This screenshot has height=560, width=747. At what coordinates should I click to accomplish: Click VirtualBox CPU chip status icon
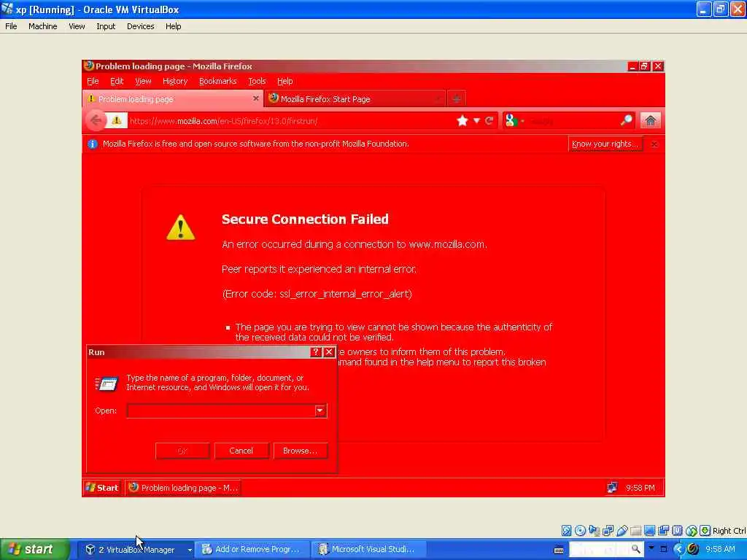(677, 531)
